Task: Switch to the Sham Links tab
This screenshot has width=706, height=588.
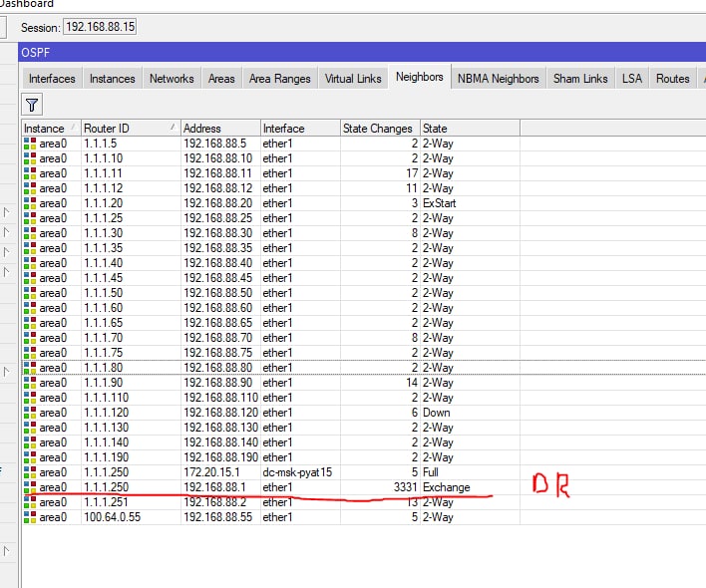Action: click(580, 79)
